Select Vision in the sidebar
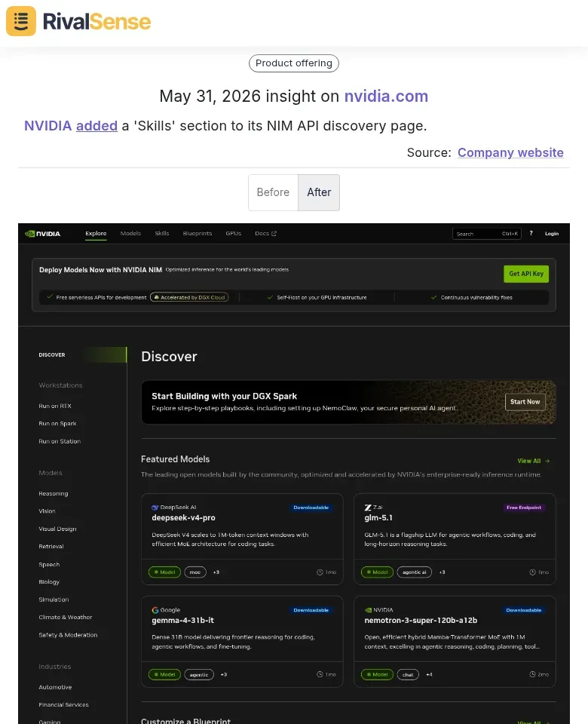The height and width of the screenshot is (724, 588). 47,511
